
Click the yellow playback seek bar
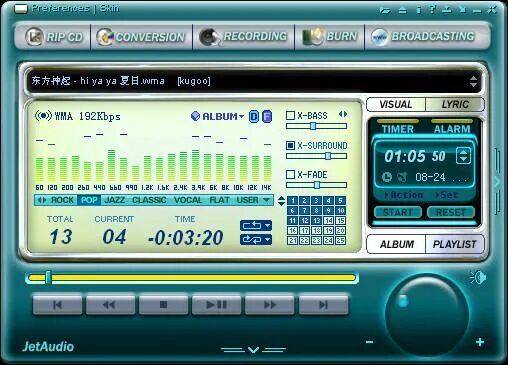point(192,278)
